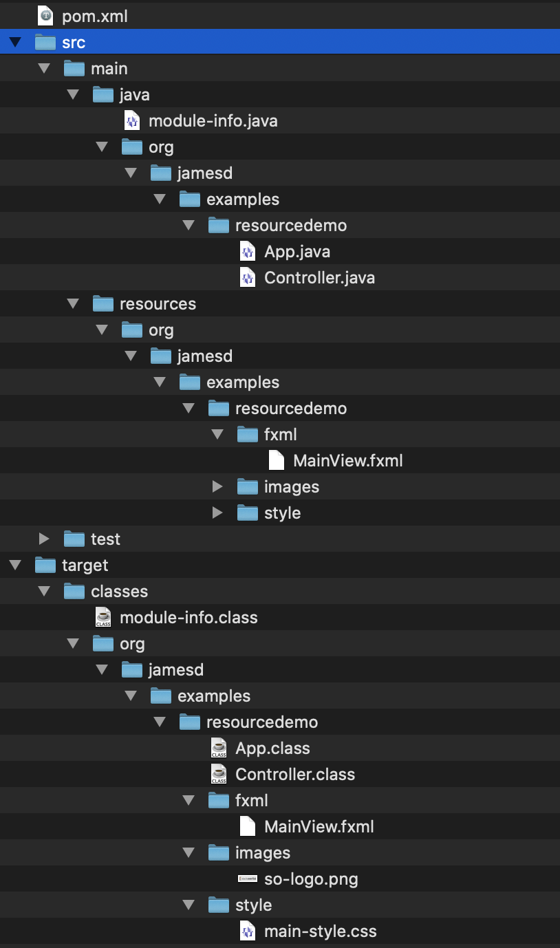This screenshot has height=948, width=560.
Task: Click the module-info.java file icon
Action: 132,120
